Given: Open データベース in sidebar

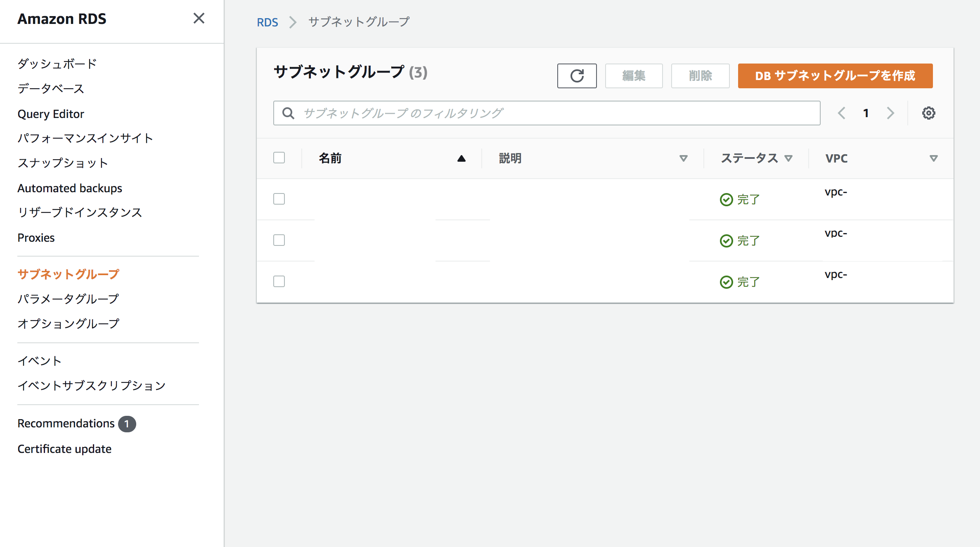Looking at the screenshot, I should coord(51,89).
